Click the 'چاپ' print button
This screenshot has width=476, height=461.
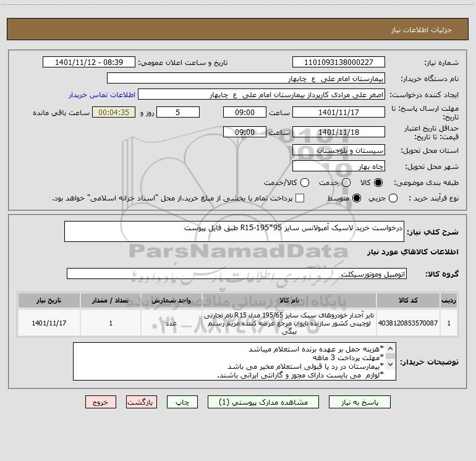(182, 402)
